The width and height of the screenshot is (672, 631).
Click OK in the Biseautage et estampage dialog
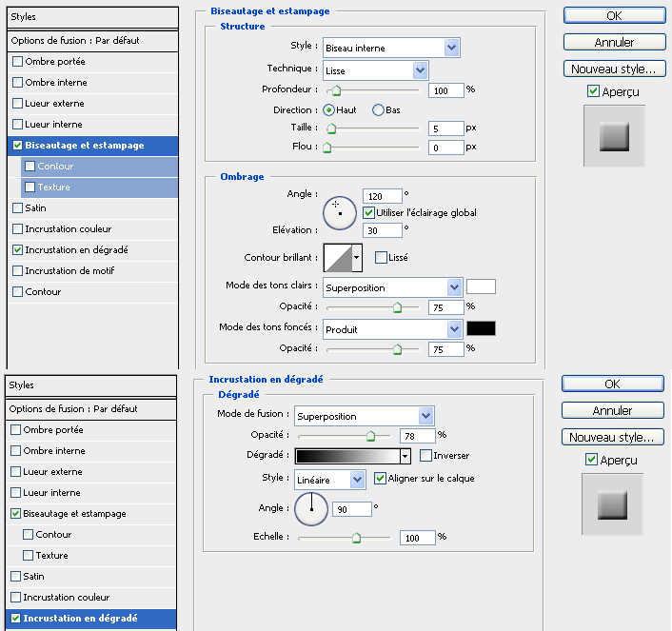tap(614, 15)
